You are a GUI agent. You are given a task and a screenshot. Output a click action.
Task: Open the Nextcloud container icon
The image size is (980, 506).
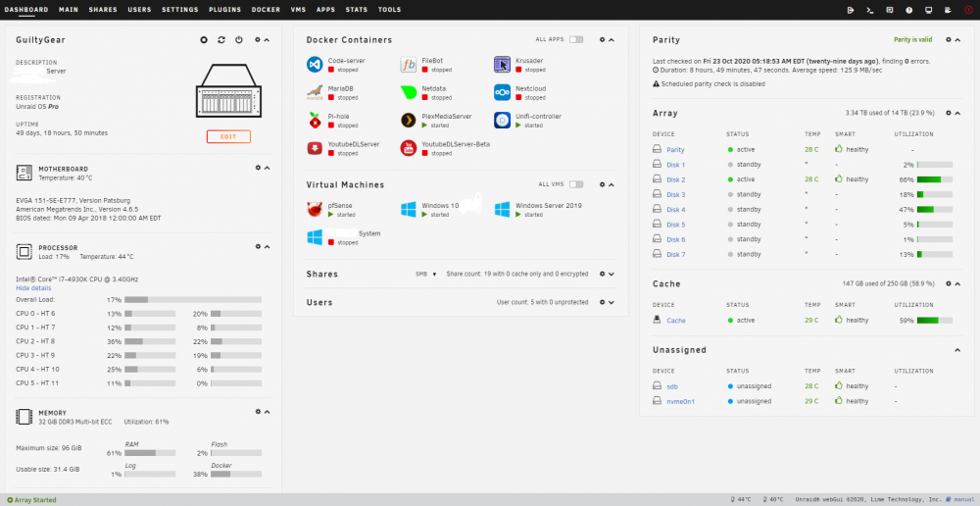(x=502, y=92)
